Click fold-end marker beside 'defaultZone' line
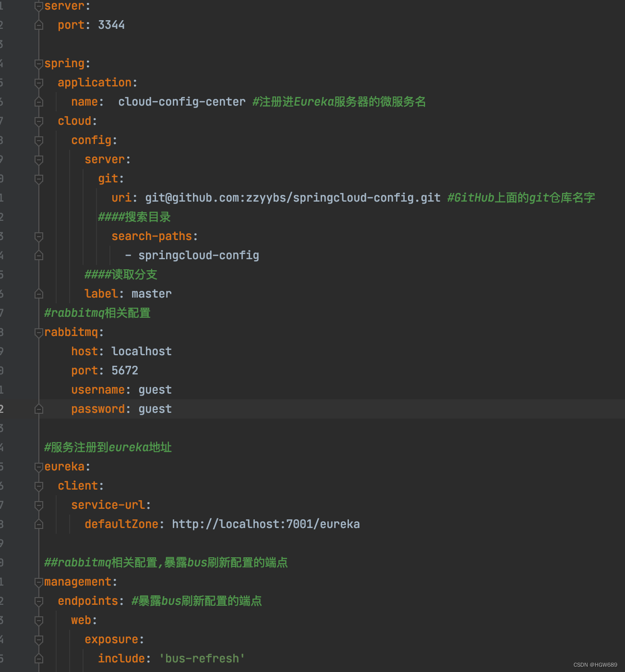625x672 pixels. (39, 524)
